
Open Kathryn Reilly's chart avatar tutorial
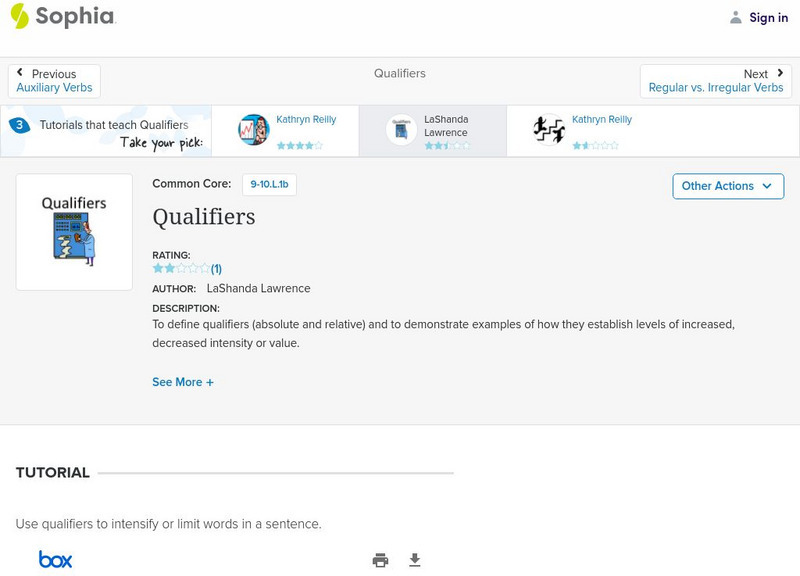click(253, 130)
